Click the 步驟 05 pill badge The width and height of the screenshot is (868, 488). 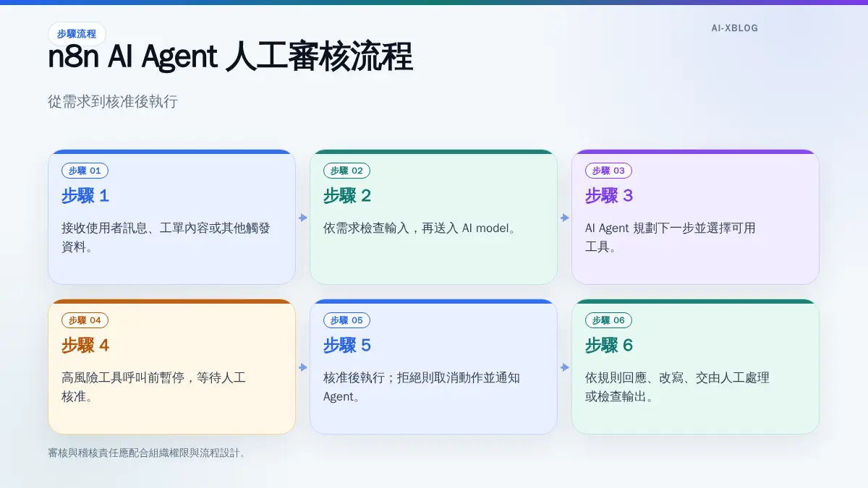[346, 320]
